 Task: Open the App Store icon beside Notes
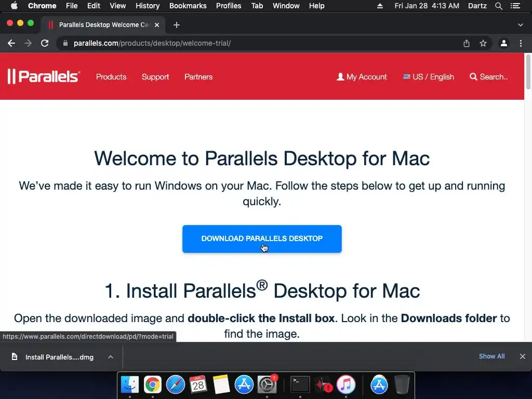pyautogui.click(x=244, y=384)
